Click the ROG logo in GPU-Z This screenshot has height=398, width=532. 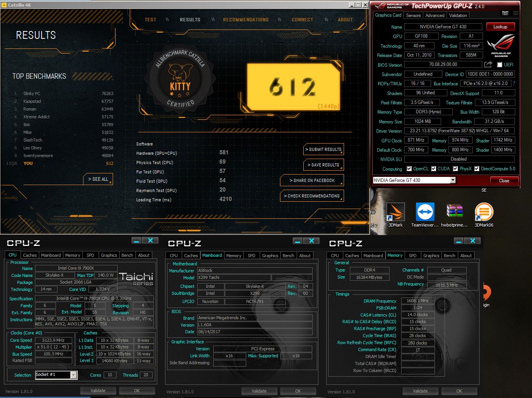tap(501, 45)
